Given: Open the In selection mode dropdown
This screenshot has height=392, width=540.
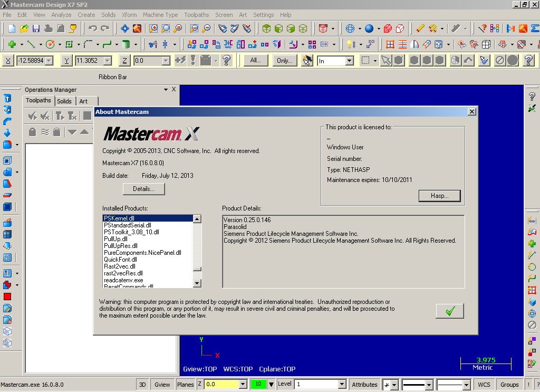Looking at the screenshot, I should [349, 61].
